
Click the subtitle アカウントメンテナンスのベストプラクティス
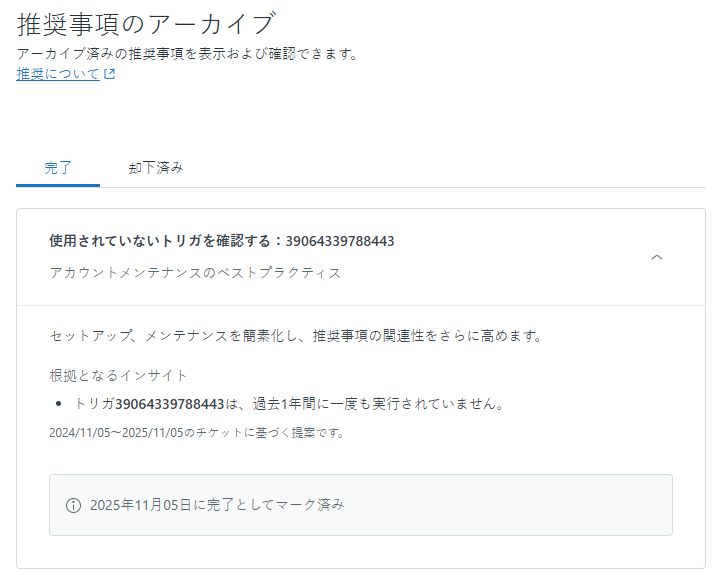pyautogui.click(x=195, y=273)
